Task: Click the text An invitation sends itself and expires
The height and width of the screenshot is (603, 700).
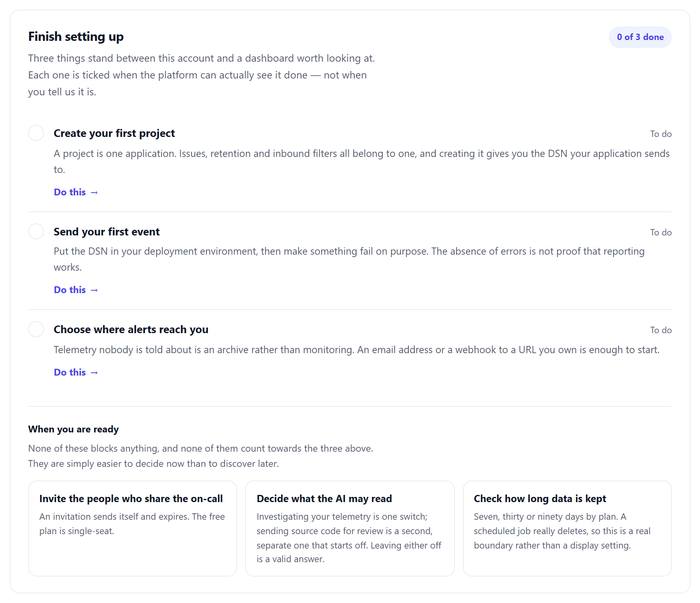Action: click(132, 524)
